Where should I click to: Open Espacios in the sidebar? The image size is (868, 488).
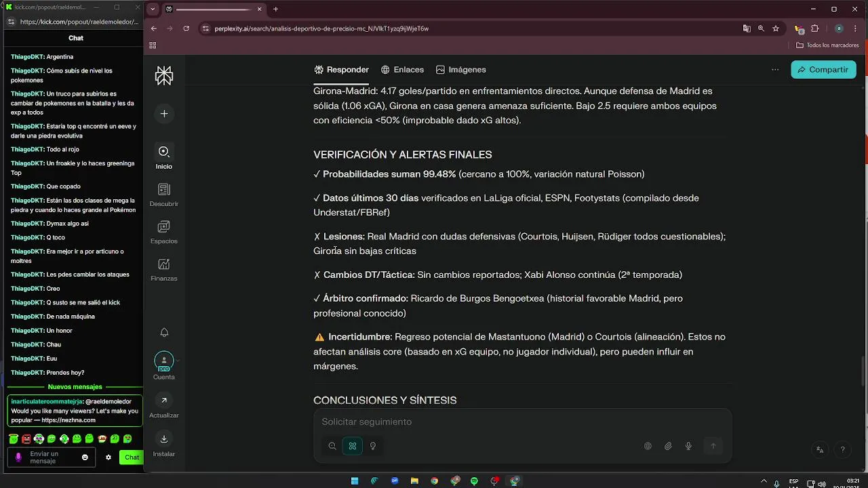pos(163,232)
